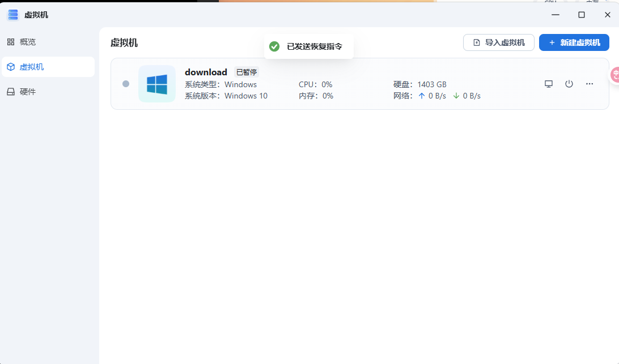Select the download virtual machine name
Screen dimensions: 619x364
pos(206,72)
